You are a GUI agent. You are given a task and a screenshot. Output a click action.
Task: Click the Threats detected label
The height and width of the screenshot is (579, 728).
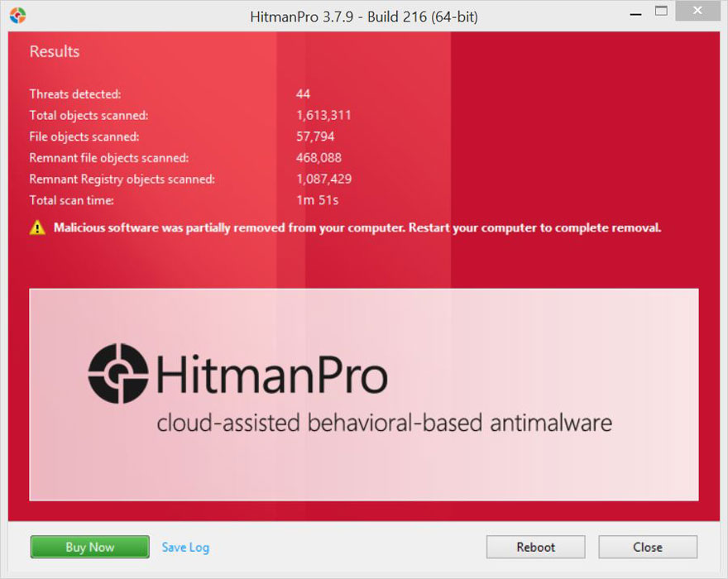tap(75, 94)
